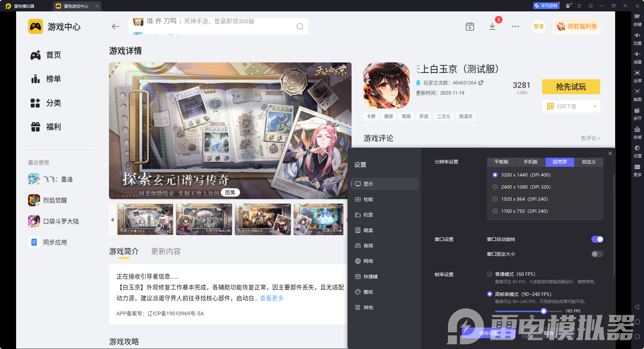
Task: Switch to the 更新内容 tab
Action: (165, 251)
